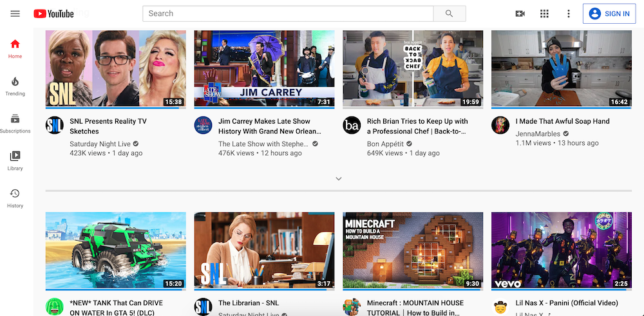Click the 15:20 duration badge
644x316 pixels.
[173, 283]
